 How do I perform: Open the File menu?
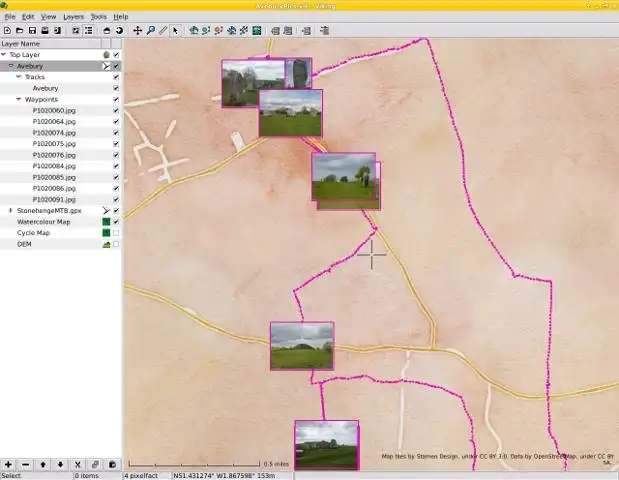click(10, 17)
